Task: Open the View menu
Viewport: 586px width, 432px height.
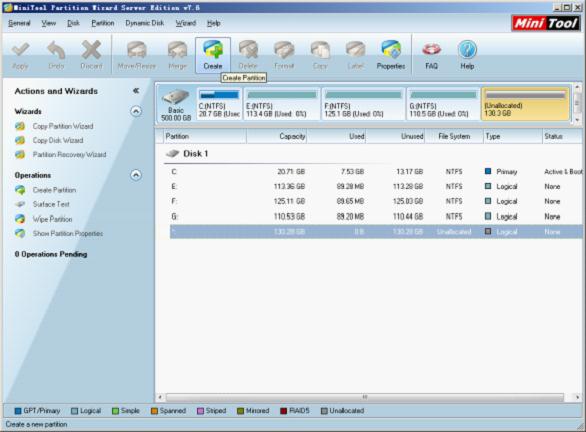Action: tap(49, 23)
